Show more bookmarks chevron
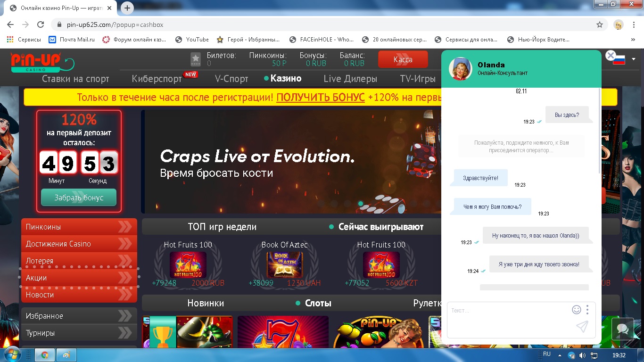Screen dimensions: 644x362 (x=634, y=40)
